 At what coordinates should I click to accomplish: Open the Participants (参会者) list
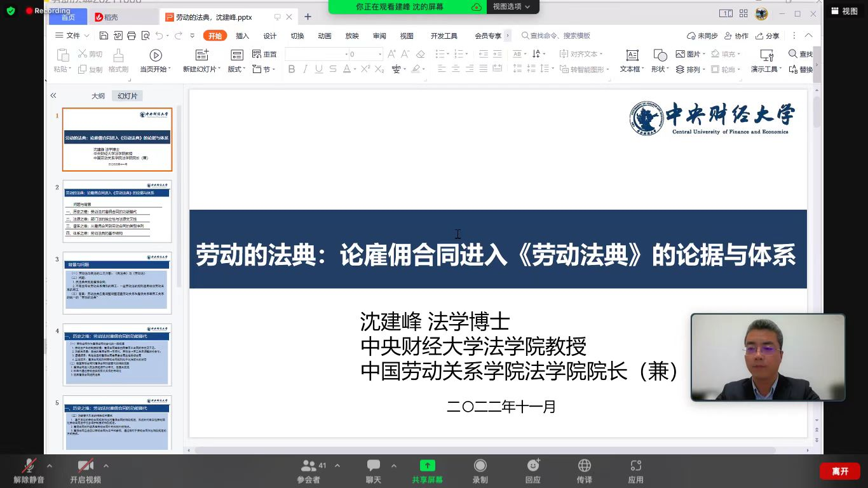pyautogui.click(x=309, y=466)
